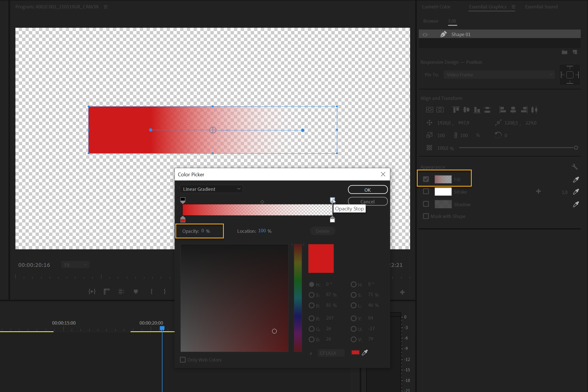The image size is (588, 392).
Task: Click the plus icon next to Stroke
Action: [x=538, y=191]
